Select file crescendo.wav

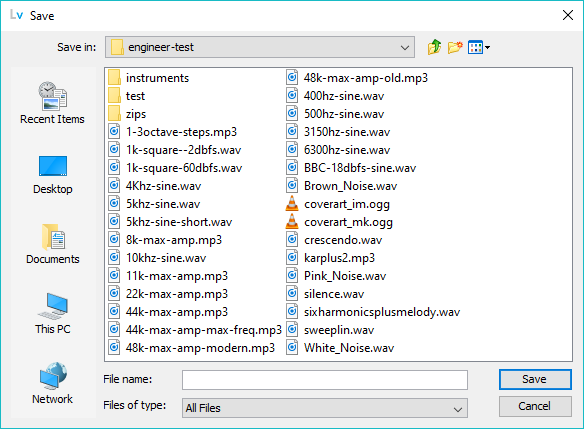334,240
